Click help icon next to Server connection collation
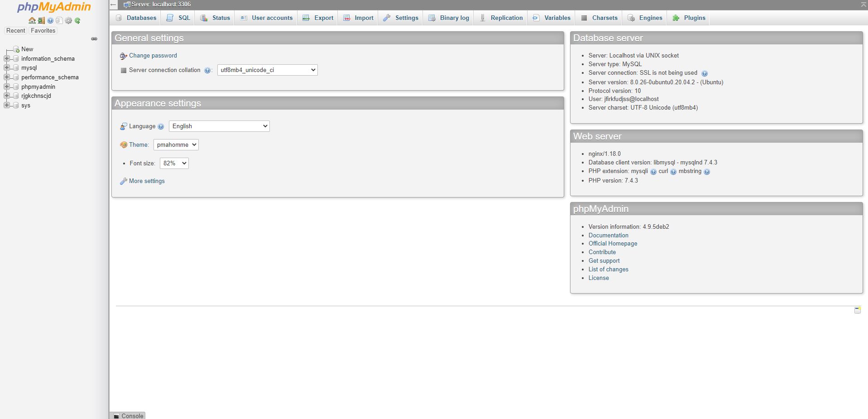This screenshot has width=868, height=419. 207,70
